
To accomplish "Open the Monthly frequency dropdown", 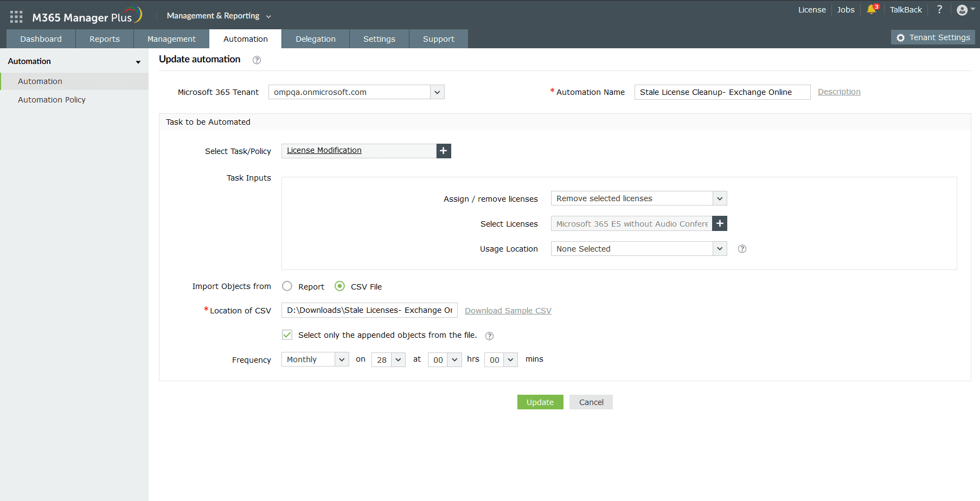I will tap(342, 359).
